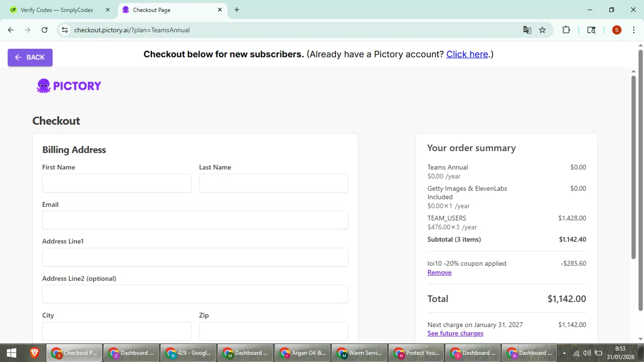This screenshot has width=644, height=362.
Task: Close the Verify Codes tab
Action: click(107, 10)
